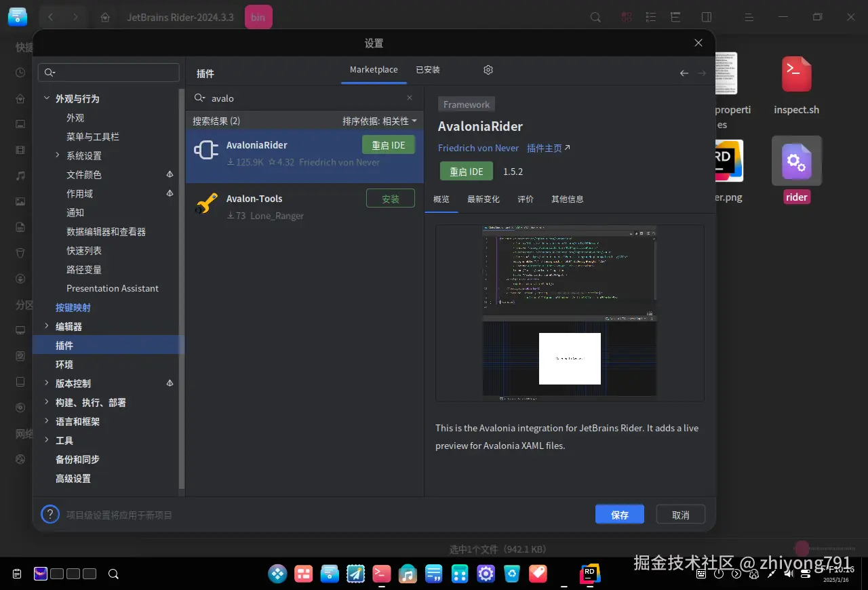
Task: Click the 取消 button
Action: point(681,515)
